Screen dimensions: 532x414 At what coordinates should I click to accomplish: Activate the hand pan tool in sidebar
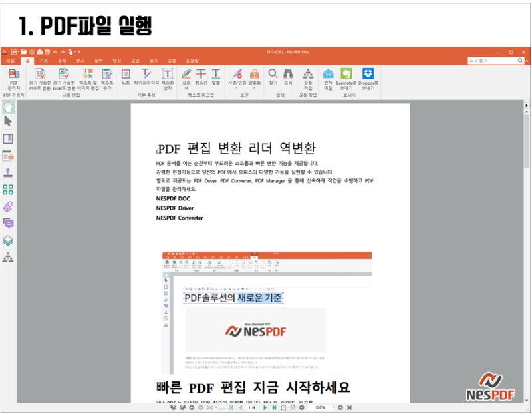click(8, 107)
